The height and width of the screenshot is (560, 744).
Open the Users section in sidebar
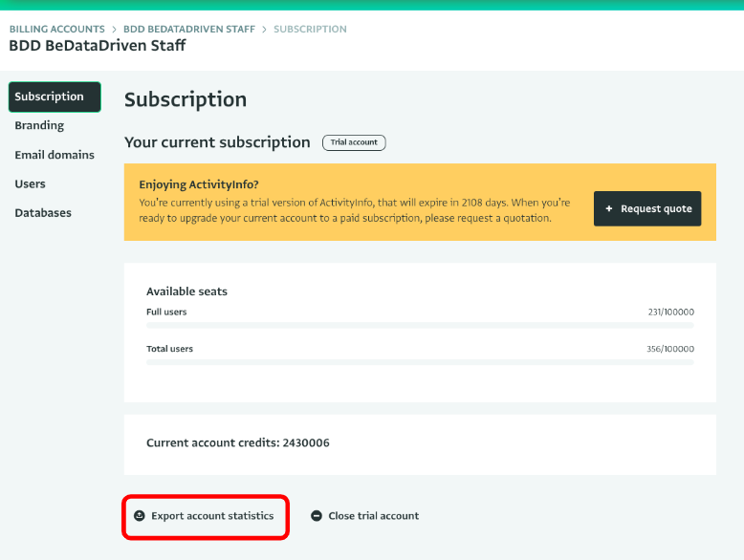click(30, 183)
